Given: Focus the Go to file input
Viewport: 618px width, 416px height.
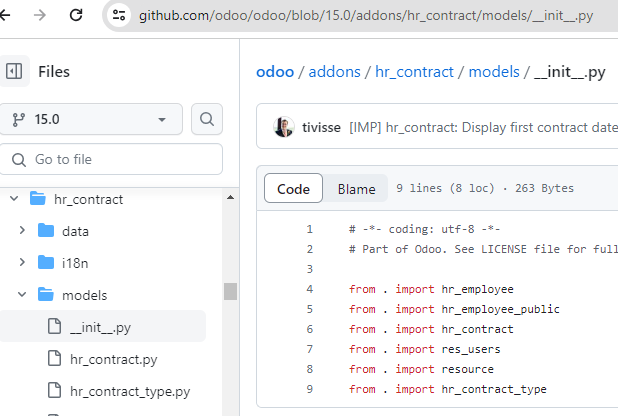Looking at the screenshot, I should click(111, 159).
